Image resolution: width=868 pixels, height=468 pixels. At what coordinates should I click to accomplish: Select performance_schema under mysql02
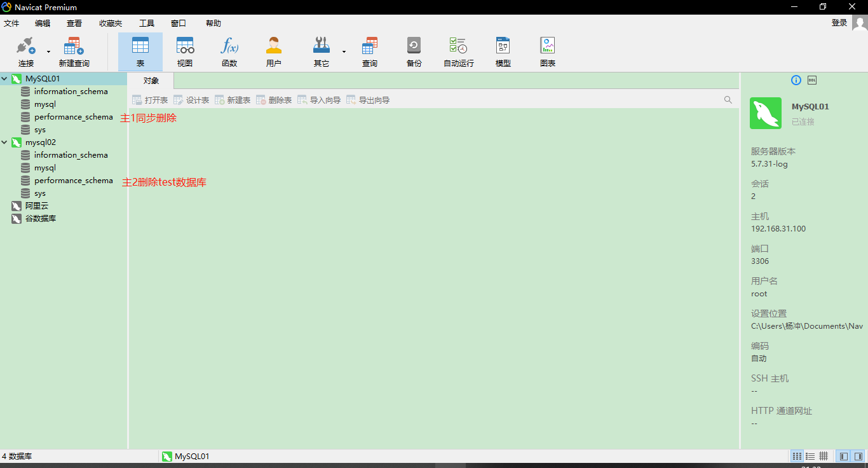coord(73,181)
